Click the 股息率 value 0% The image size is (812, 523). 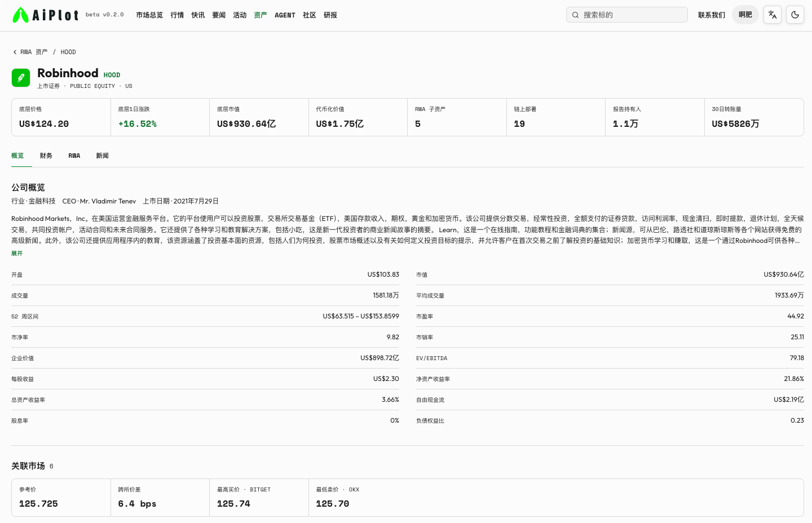click(x=395, y=420)
